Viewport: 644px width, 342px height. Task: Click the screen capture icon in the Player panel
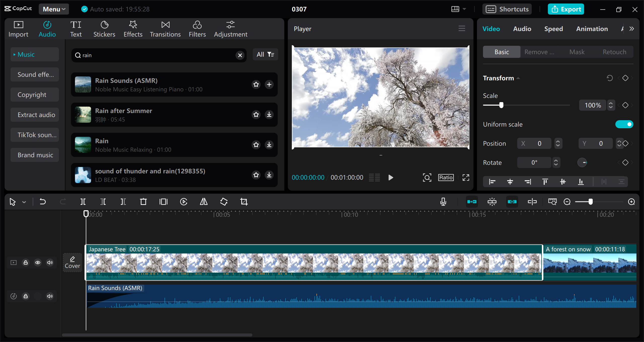[x=427, y=177]
